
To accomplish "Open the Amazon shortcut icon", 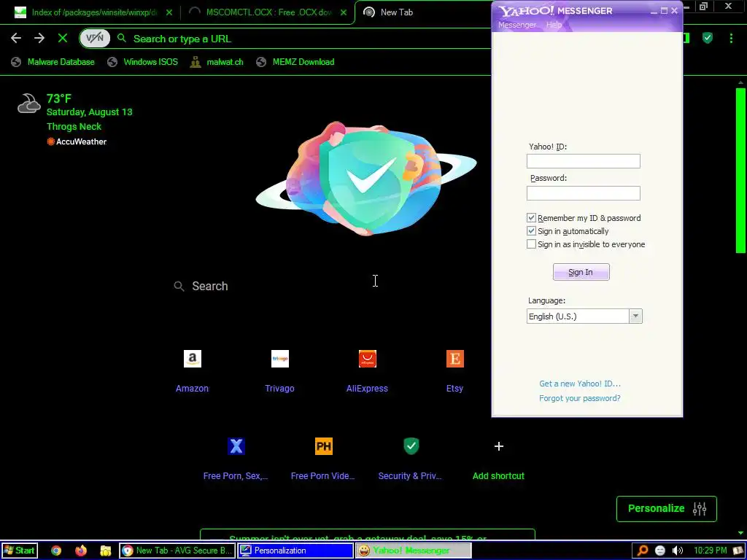I will click(193, 359).
